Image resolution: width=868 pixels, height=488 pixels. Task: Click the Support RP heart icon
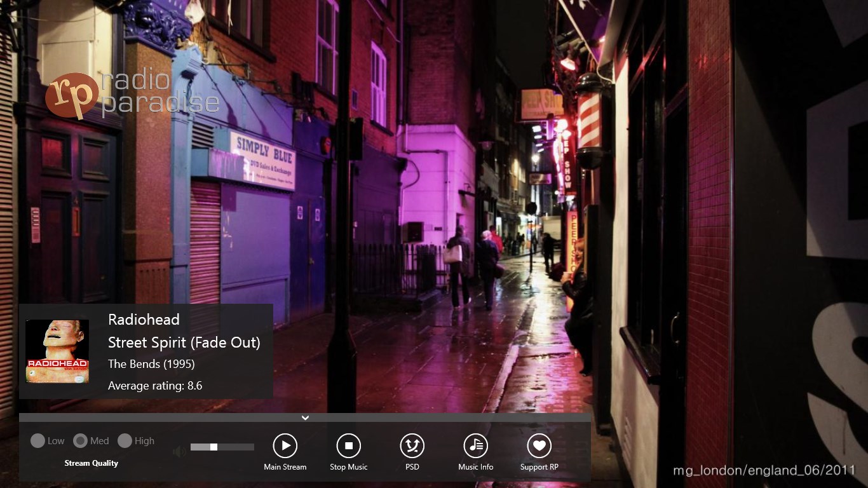[x=538, y=445]
